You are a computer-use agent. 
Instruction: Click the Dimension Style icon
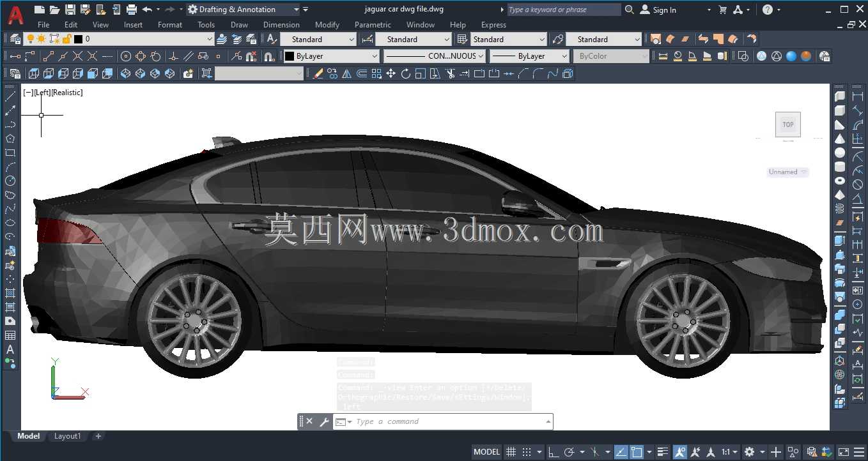point(367,40)
